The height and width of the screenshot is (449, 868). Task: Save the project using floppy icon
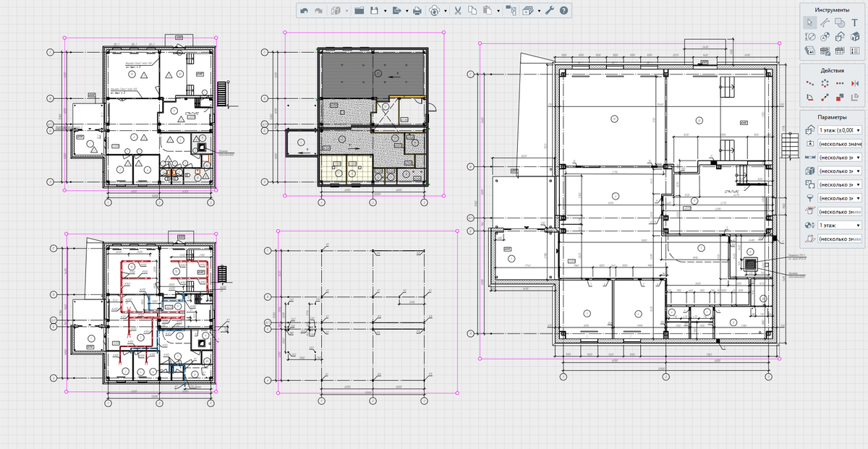[x=375, y=11]
